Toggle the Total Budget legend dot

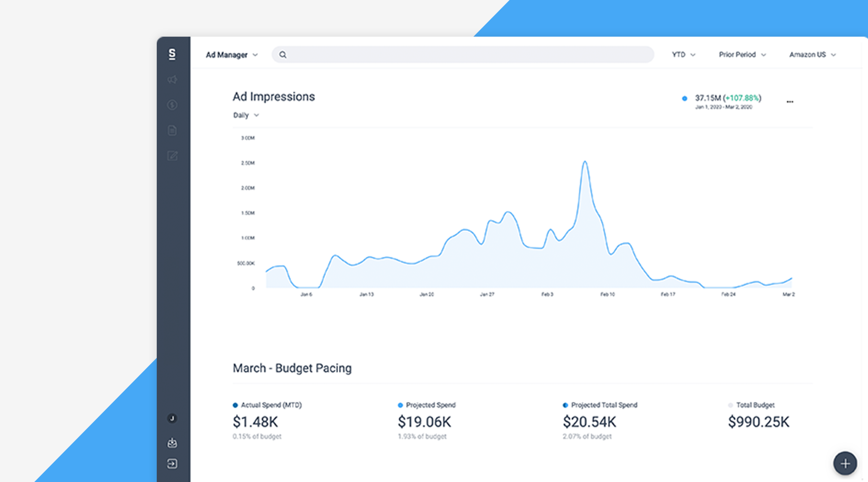pos(730,405)
